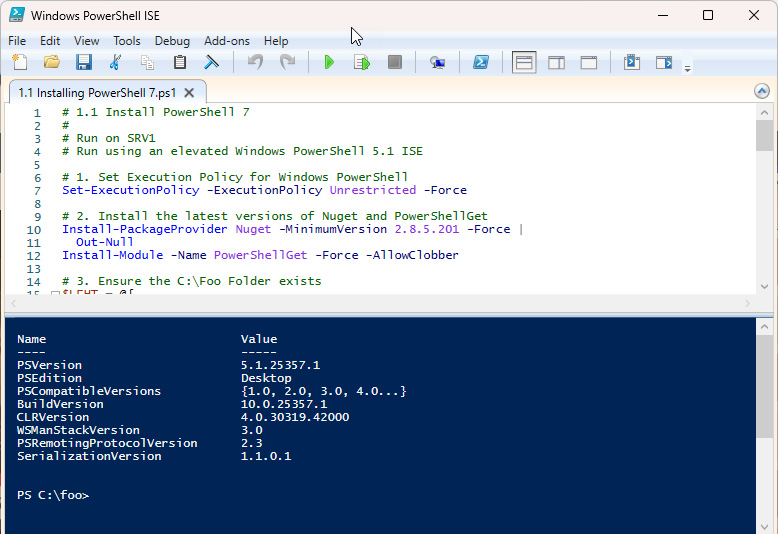Screen dimensions: 778x534
Task: Click the CLRVersion value 4.0.30319.42000
Action: [x=295, y=417]
